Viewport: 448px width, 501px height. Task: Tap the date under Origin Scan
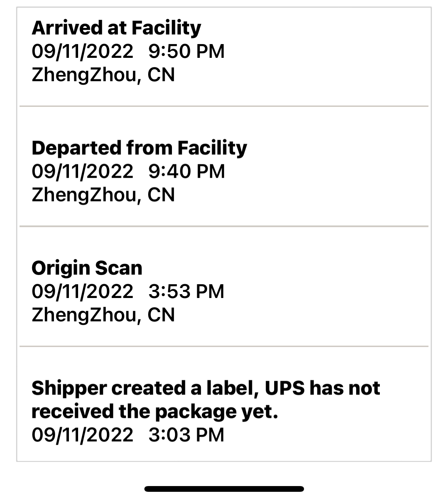(x=82, y=291)
